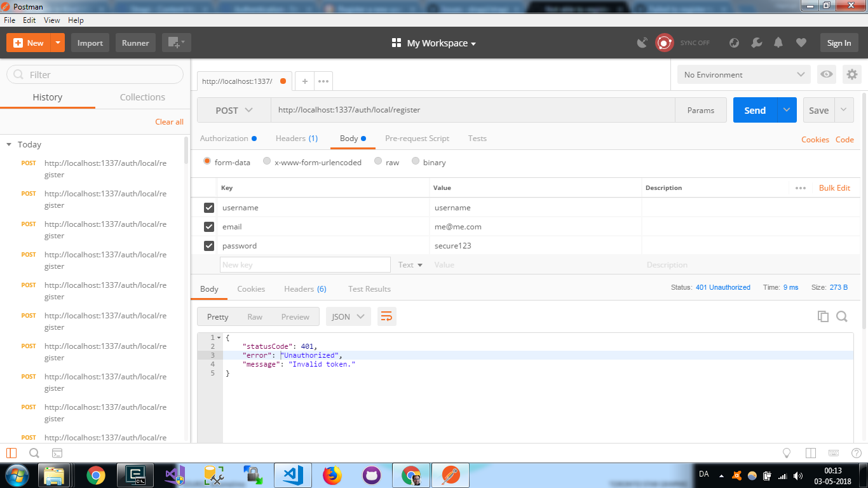Switch to the Collections tab

tap(142, 97)
